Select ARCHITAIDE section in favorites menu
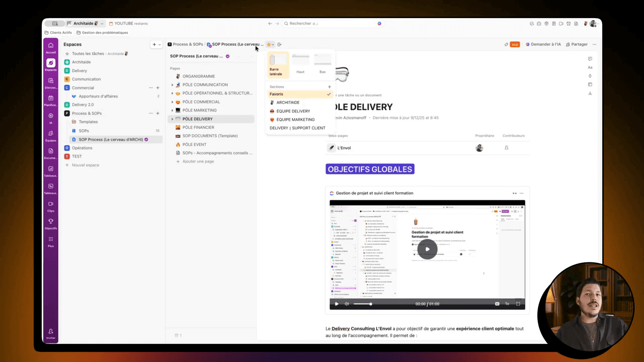Viewport: 644px width, 362px height. (x=288, y=103)
